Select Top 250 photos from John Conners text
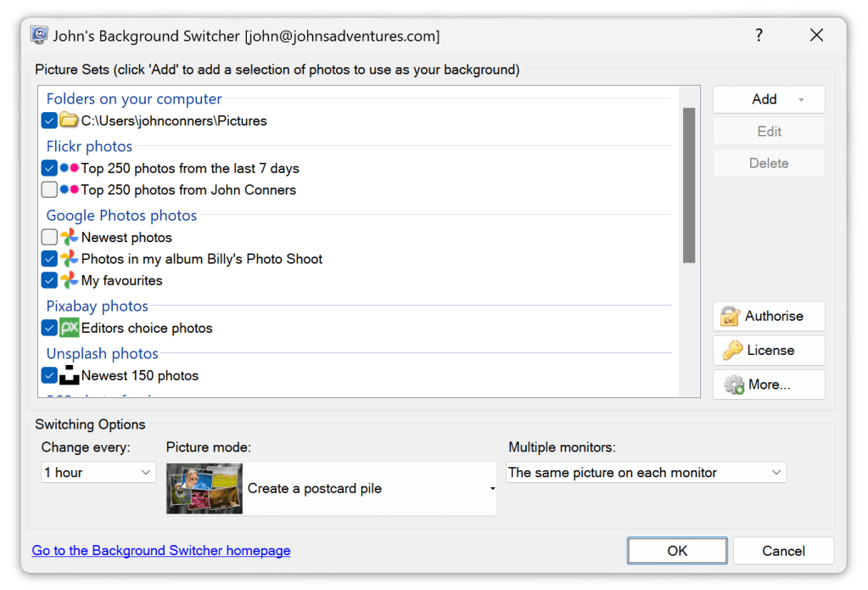Screen dimensions: 868x590 pyautogui.click(x=188, y=190)
